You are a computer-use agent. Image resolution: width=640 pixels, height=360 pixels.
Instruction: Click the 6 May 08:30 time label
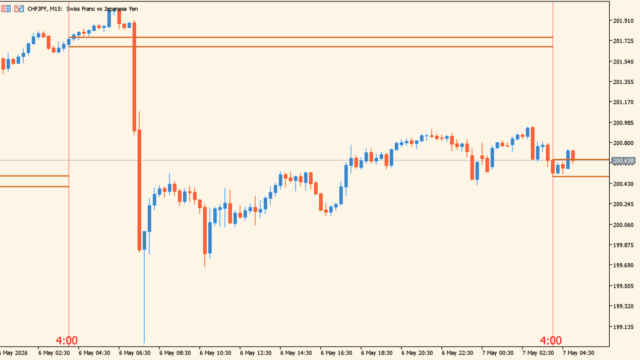point(175,353)
